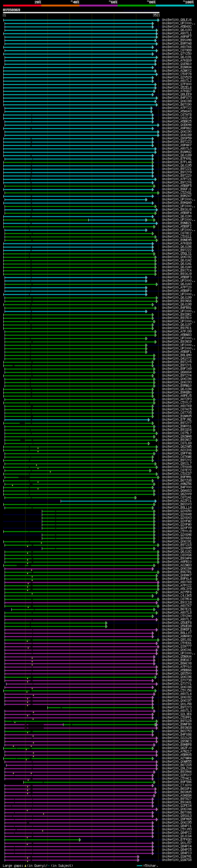Select the UniRef100_A7KQG7 label
Image resolution: width=197 pixels, height=868 pixels.
pyautogui.click(x=177, y=91)
